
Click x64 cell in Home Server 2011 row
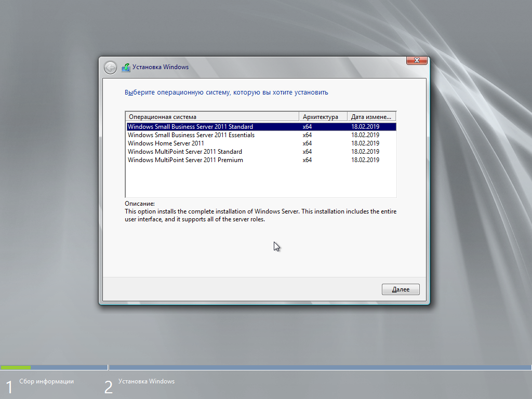coord(307,143)
